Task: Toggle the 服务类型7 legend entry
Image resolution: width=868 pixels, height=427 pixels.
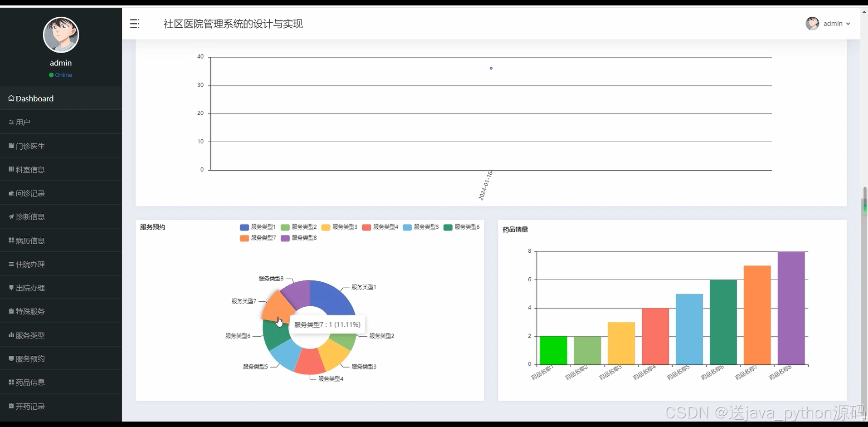Action: point(258,238)
